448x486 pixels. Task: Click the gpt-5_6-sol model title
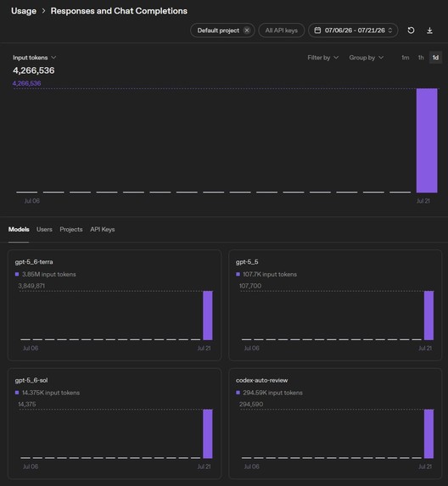click(x=31, y=380)
